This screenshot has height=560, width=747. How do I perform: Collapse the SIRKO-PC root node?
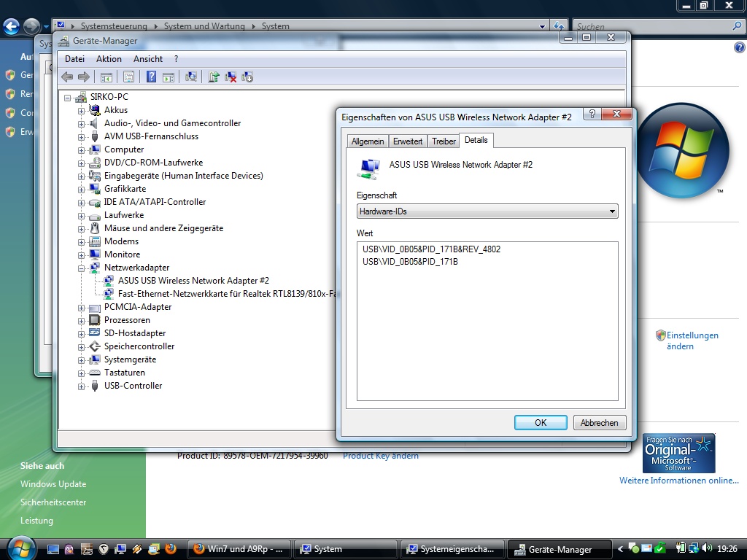pos(68,98)
